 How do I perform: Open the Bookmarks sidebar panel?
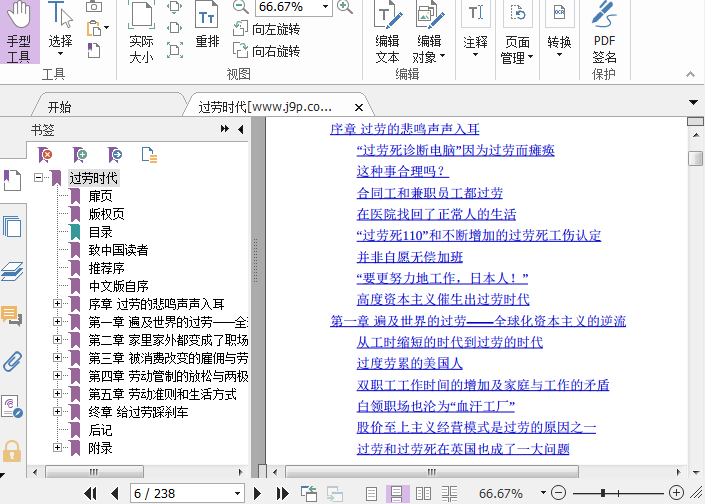[x=12, y=180]
